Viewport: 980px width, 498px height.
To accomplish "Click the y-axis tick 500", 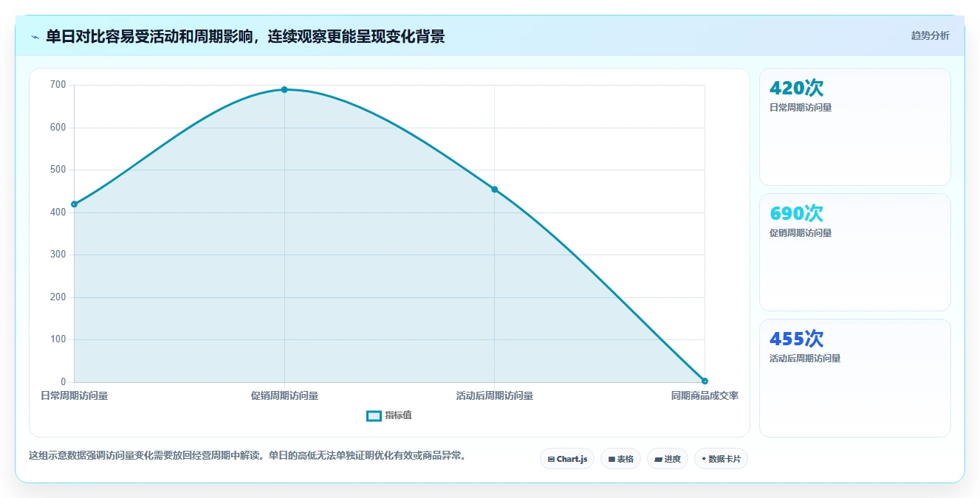I will point(58,170).
